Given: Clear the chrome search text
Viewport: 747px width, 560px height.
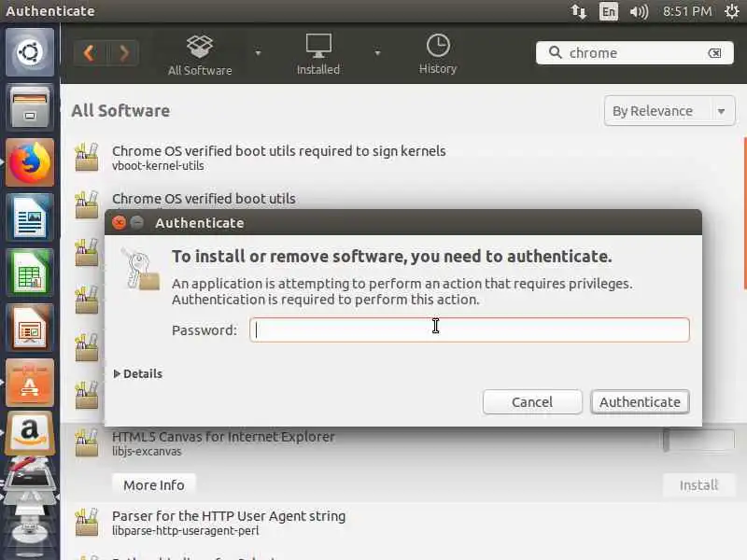Looking at the screenshot, I should (714, 53).
